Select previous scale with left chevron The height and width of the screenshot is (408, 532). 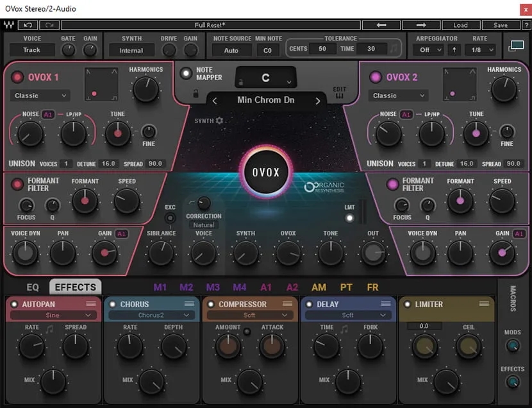click(x=215, y=101)
